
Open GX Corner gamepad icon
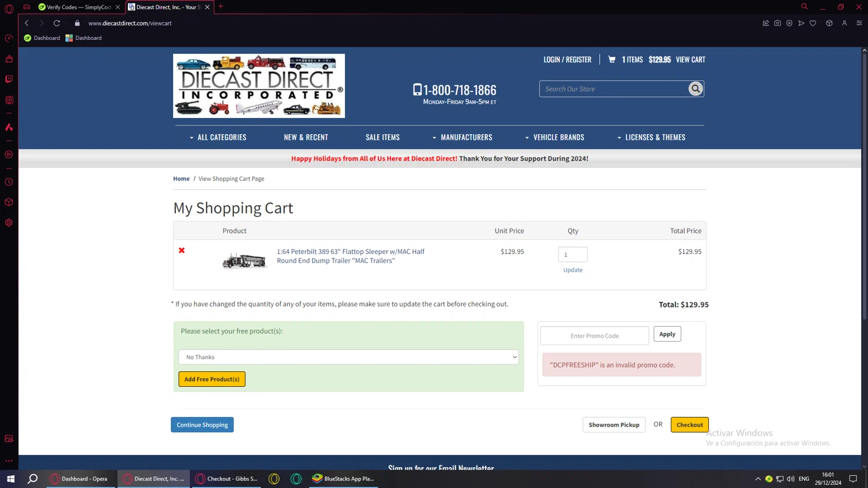pyautogui.click(x=27, y=7)
